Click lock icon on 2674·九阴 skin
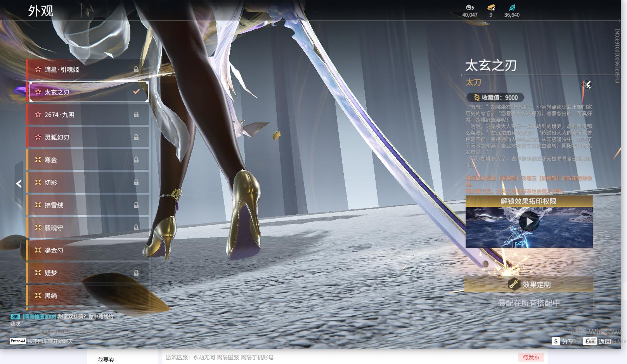The width and height of the screenshot is (627, 364). [x=136, y=115]
